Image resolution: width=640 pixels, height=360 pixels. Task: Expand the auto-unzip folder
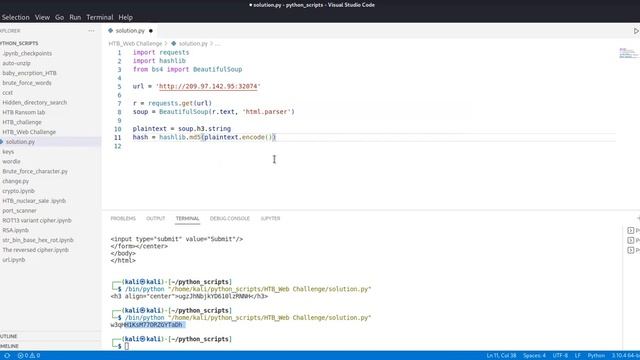(x=16, y=63)
